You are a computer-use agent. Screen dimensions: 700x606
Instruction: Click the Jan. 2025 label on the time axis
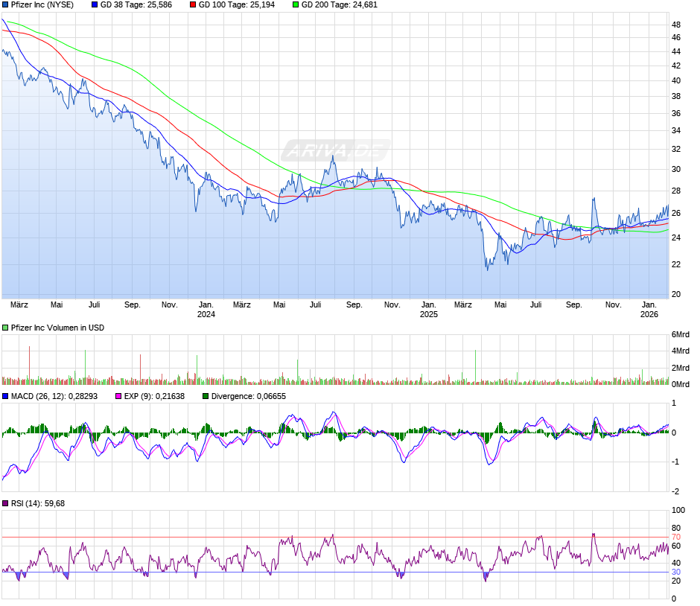pos(428,309)
